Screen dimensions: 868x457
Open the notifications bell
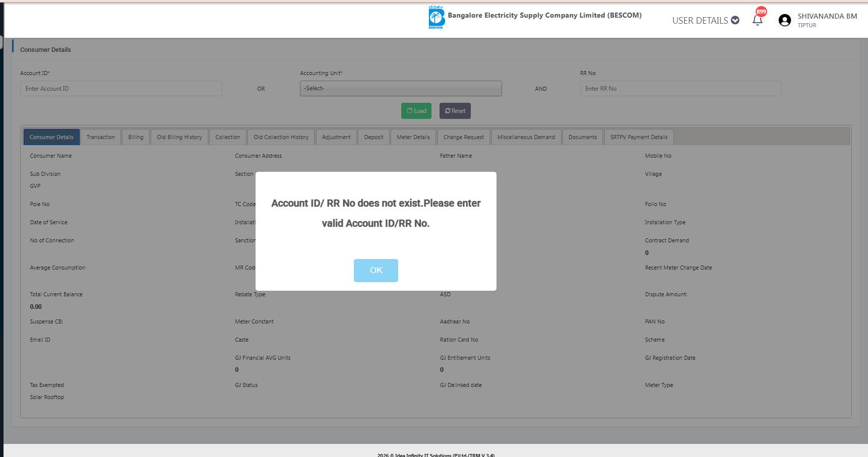[x=757, y=20]
